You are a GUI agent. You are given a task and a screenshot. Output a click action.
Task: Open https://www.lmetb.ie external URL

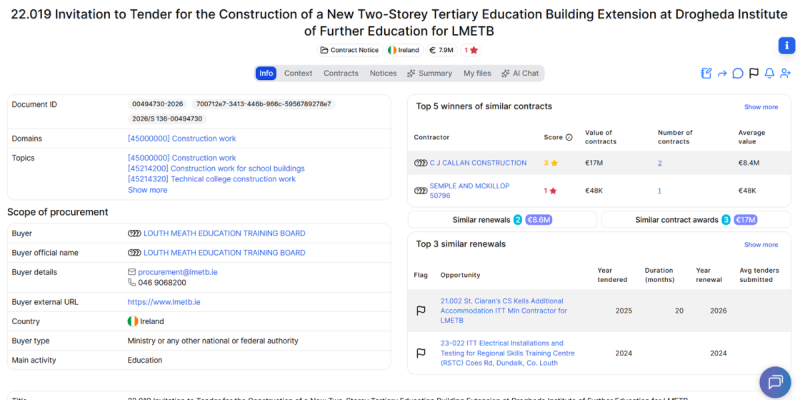164,302
